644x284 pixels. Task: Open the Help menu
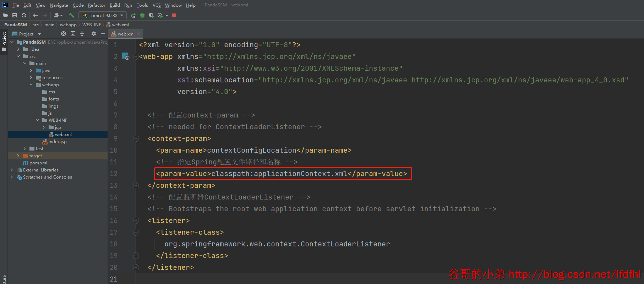point(191,5)
